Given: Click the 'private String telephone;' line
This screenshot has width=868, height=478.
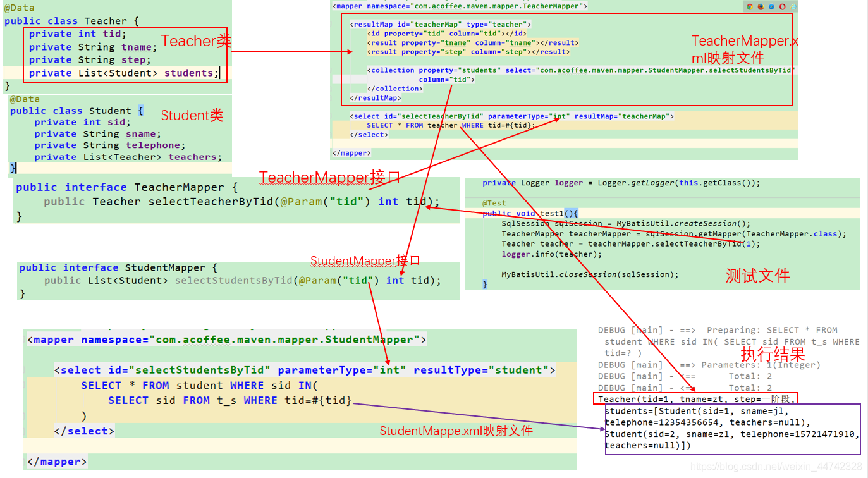Looking at the screenshot, I should [x=110, y=145].
